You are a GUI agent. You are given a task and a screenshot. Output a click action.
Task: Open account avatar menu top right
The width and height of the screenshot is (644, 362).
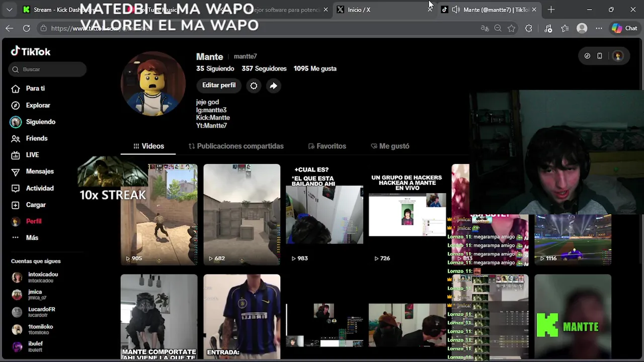618,56
